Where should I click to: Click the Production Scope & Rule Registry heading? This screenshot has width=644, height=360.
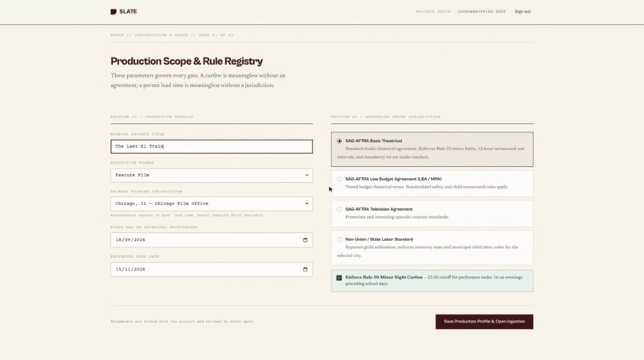click(186, 61)
